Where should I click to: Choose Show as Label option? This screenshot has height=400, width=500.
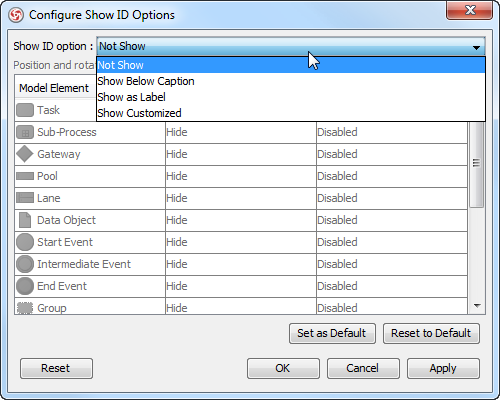291,97
